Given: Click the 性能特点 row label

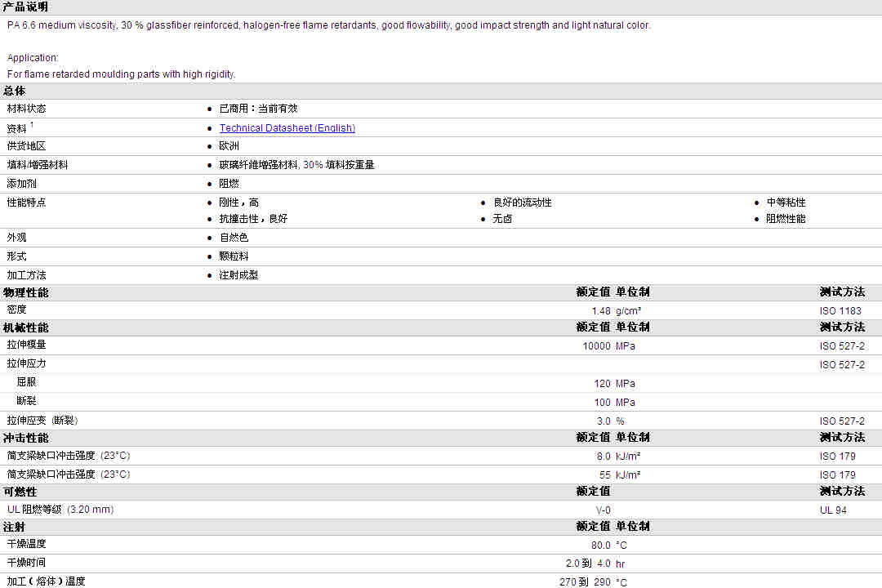Looking at the screenshot, I should pyautogui.click(x=26, y=203).
